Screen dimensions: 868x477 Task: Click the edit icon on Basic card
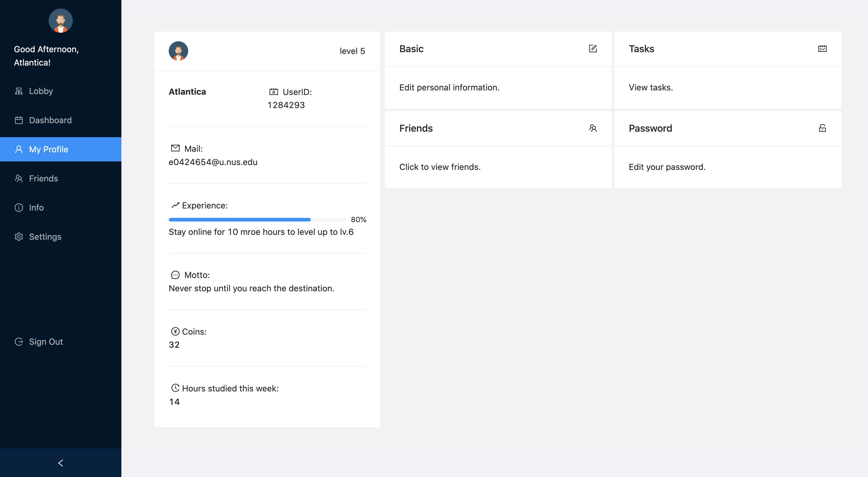tap(593, 49)
